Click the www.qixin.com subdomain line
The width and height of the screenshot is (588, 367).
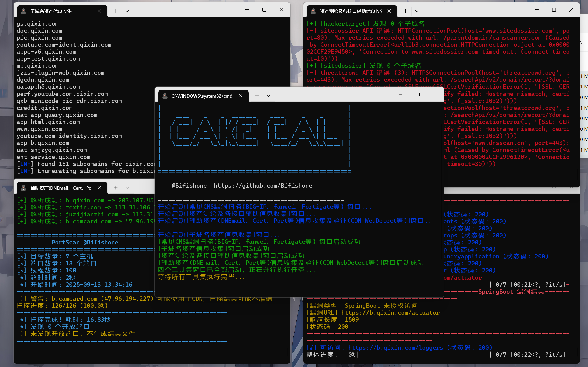point(39,129)
